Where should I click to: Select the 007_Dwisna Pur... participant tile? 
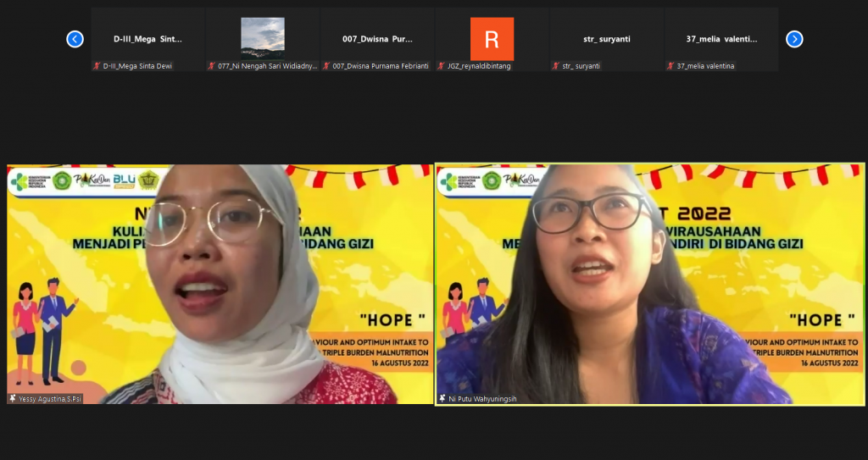(377, 39)
